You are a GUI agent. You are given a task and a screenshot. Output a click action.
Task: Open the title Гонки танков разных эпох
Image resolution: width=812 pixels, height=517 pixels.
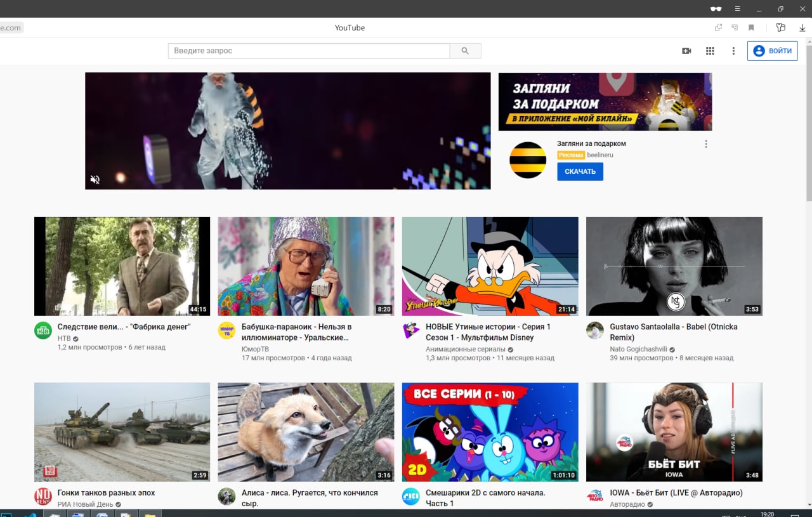107,493
